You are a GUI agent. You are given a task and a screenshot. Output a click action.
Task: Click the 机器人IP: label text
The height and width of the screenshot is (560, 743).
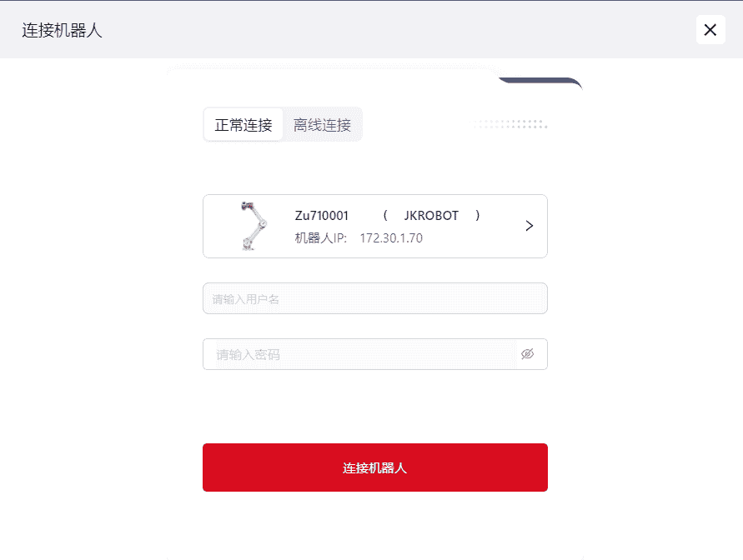click(x=321, y=238)
